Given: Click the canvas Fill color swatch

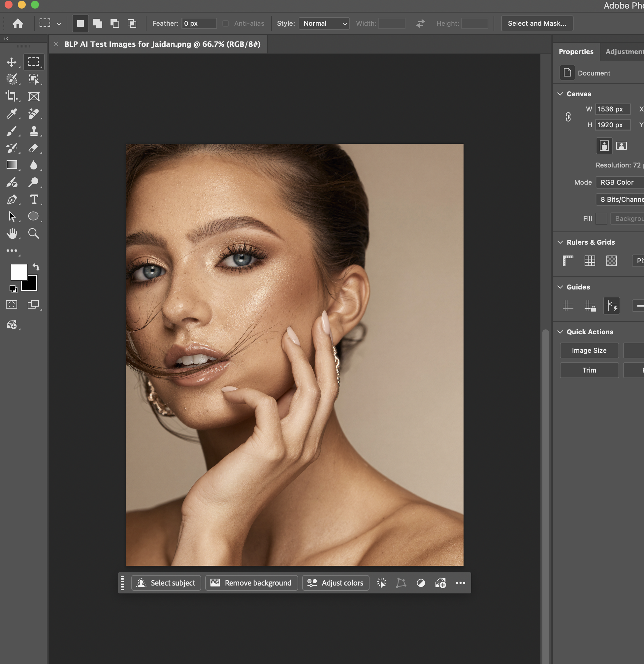Looking at the screenshot, I should click(601, 219).
